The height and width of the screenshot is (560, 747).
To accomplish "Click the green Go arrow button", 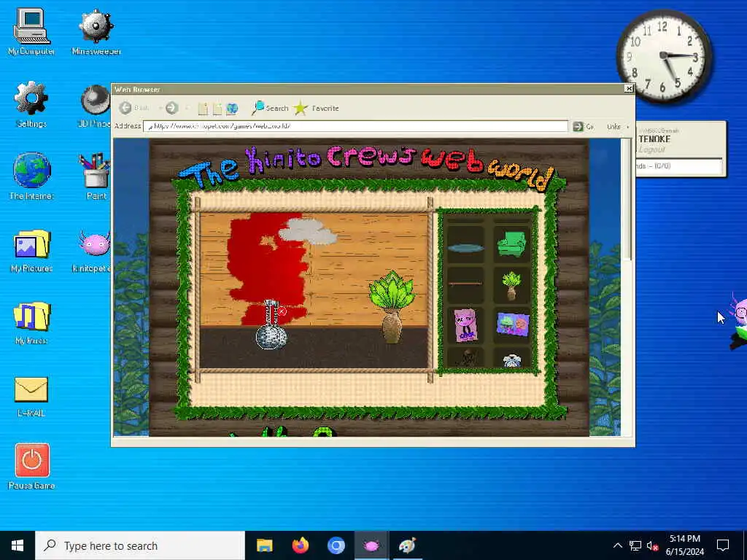I will 578,126.
